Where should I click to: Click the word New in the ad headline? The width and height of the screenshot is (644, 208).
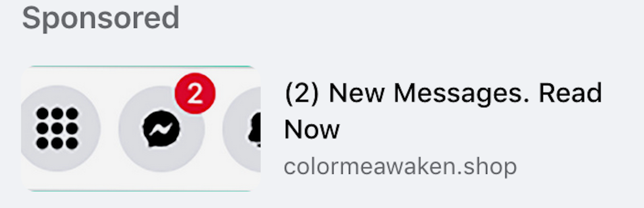(x=357, y=93)
